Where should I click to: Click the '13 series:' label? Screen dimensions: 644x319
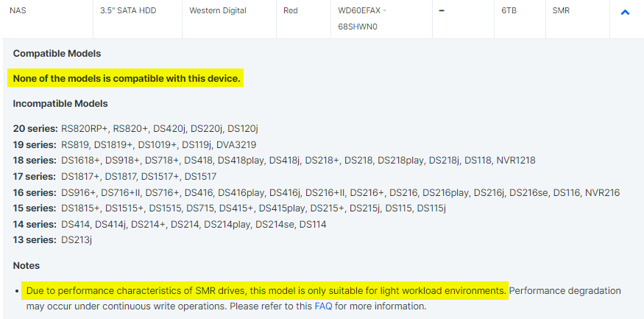35,239
